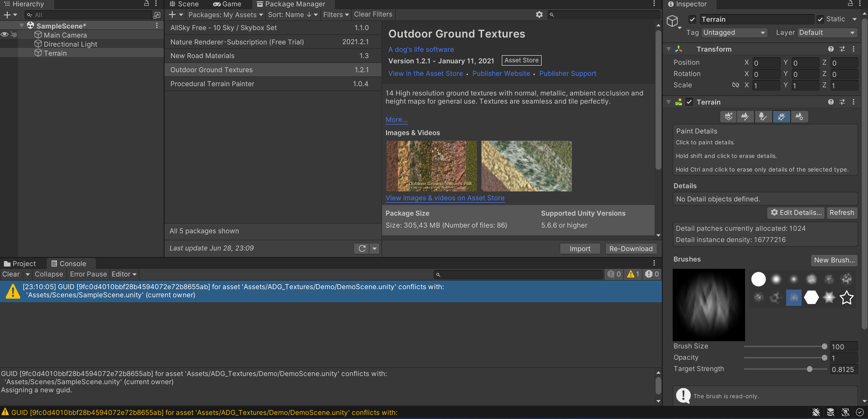Select the Paint Details tool
The height and width of the screenshot is (419, 868).
[x=781, y=117]
